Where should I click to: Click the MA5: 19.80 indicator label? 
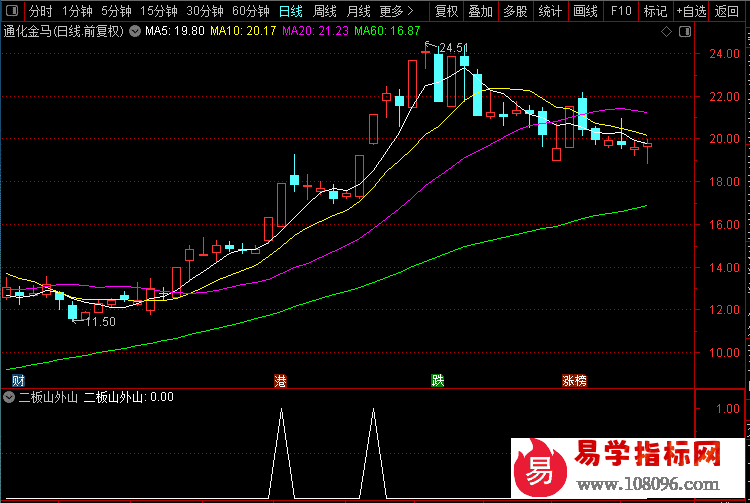(x=175, y=31)
